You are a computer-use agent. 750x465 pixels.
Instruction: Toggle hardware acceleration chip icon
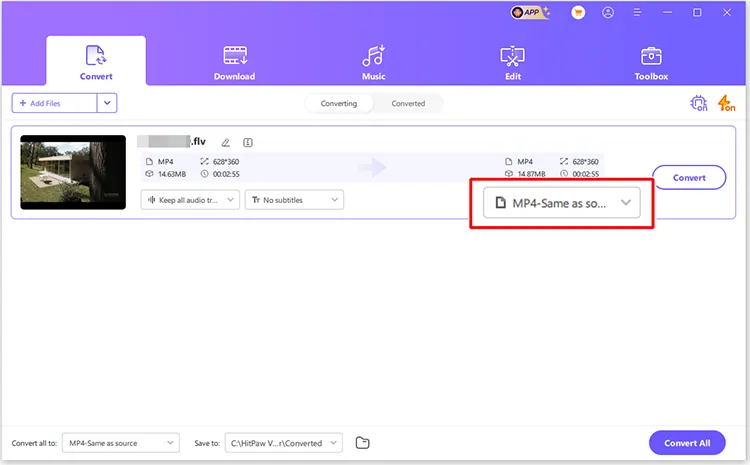699,103
